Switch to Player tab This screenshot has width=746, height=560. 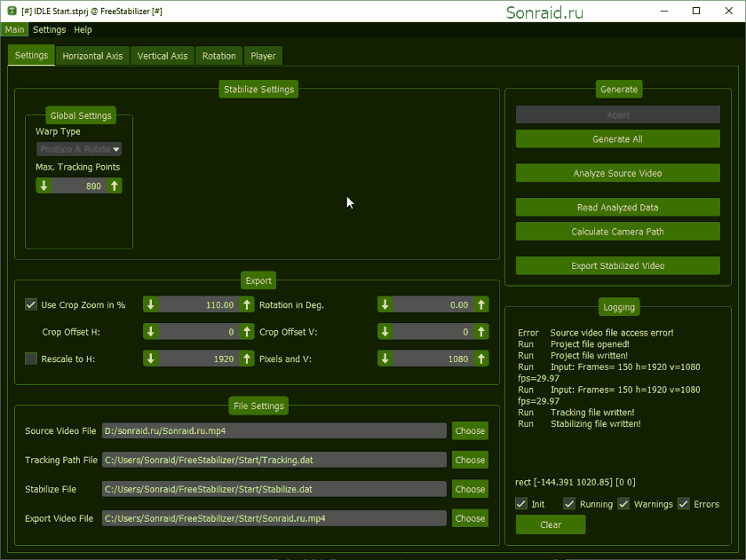tap(263, 56)
